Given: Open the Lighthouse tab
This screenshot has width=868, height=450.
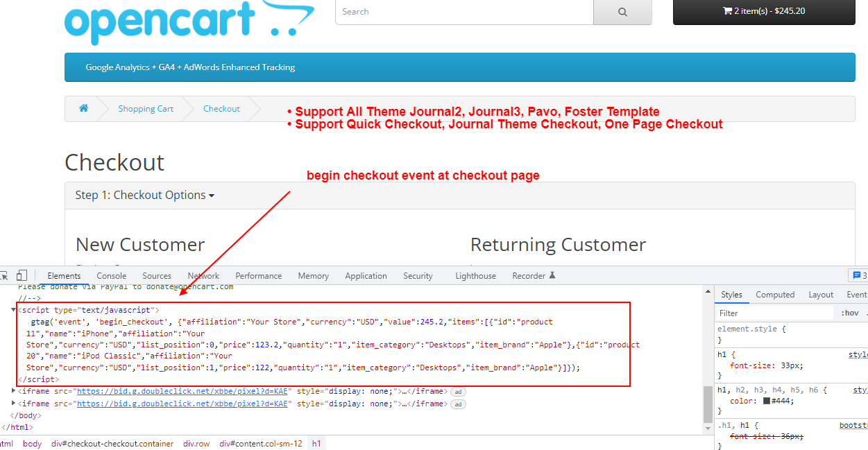Looking at the screenshot, I should (475, 275).
